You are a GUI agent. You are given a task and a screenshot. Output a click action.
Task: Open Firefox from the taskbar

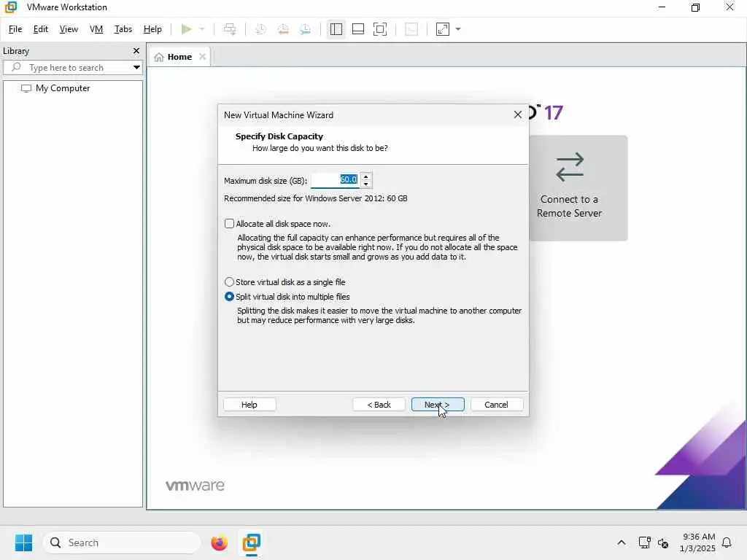point(219,542)
